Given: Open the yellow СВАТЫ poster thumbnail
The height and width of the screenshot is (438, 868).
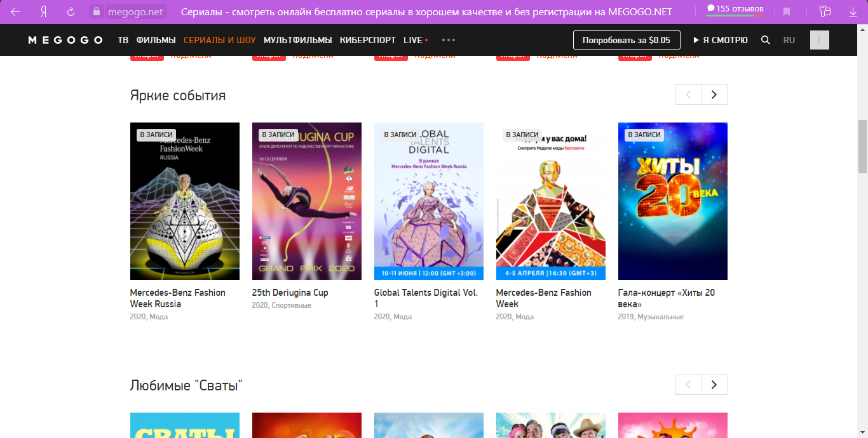Looking at the screenshot, I should 185,425.
